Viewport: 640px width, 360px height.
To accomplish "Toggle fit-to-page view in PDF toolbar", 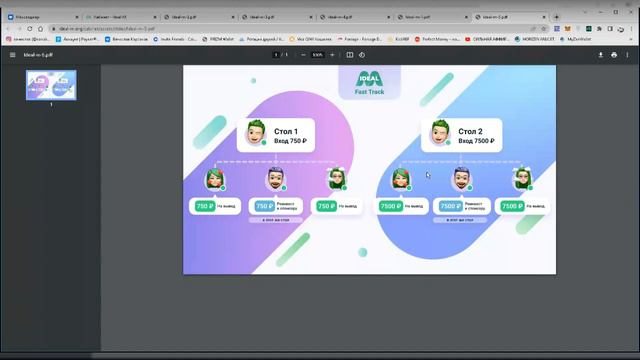I will [x=350, y=55].
